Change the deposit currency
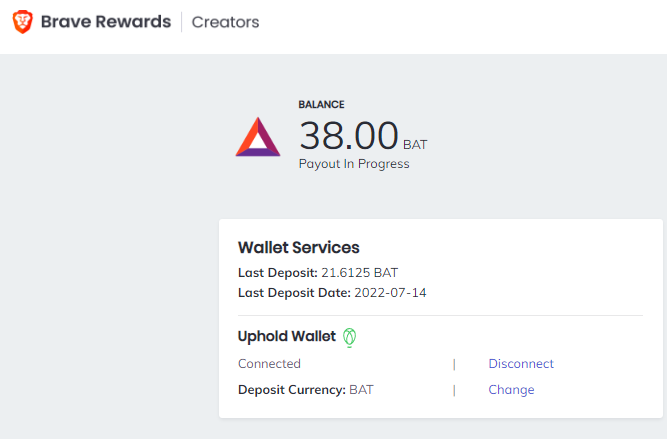This screenshot has width=667, height=439. coord(511,390)
